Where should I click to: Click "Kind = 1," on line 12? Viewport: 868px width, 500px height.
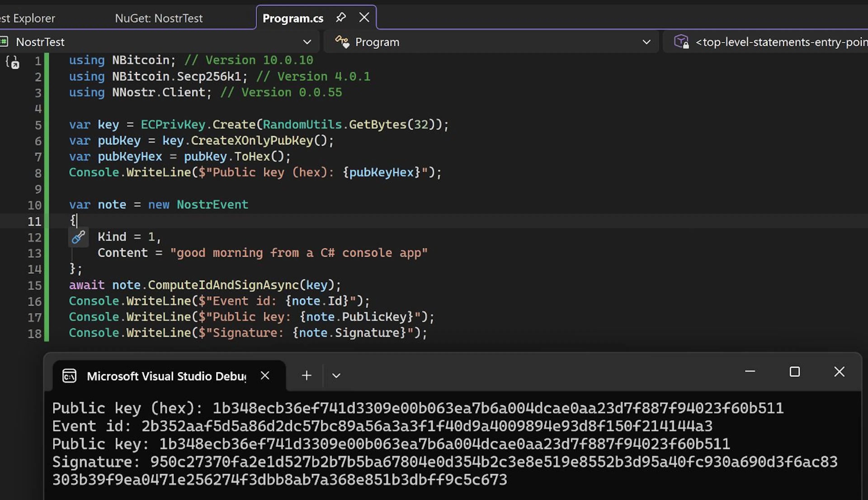(x=129, y=237)
